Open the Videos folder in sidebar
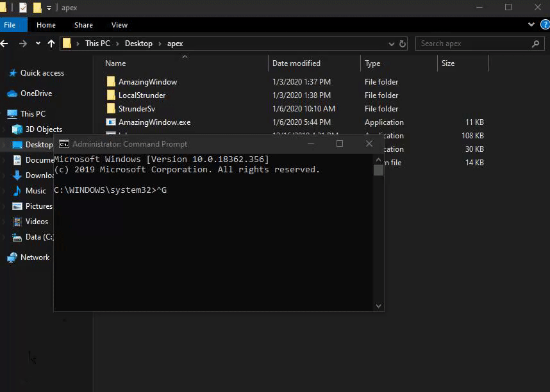Viewport: 550px width, 392px height. coord(37,222)
